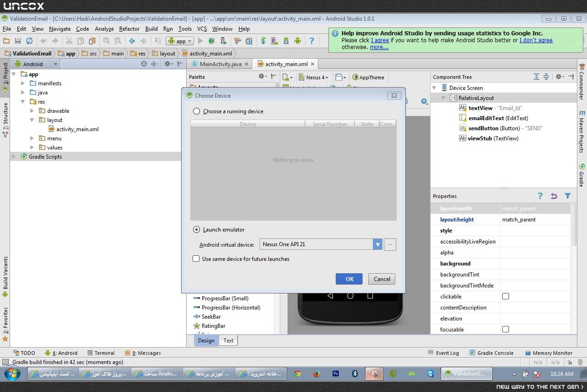Open the app run configuration dropdown
The image size is (587, 392).
click(x=180, y=41)
